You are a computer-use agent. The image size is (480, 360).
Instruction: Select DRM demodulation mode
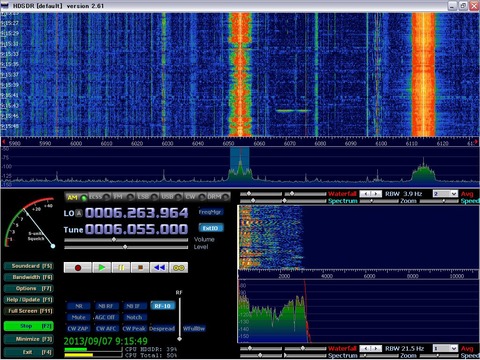tap(218, 197)
